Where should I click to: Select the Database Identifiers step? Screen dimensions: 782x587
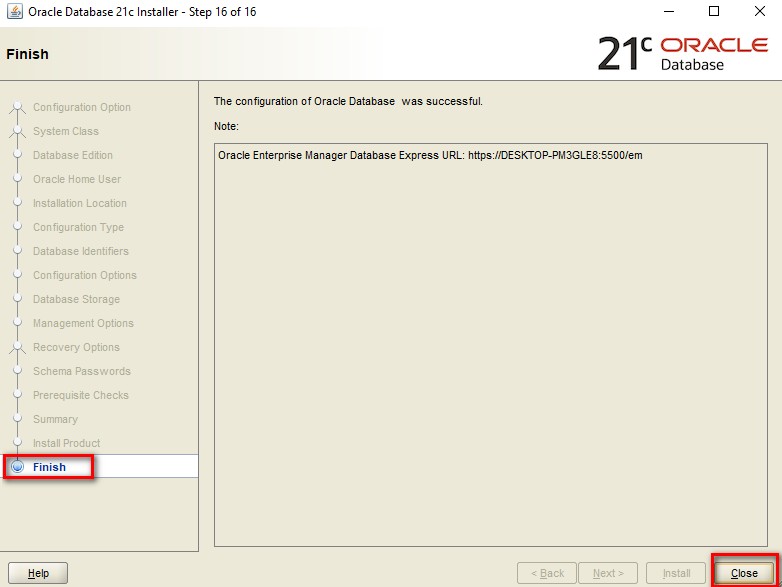point(81,251)
